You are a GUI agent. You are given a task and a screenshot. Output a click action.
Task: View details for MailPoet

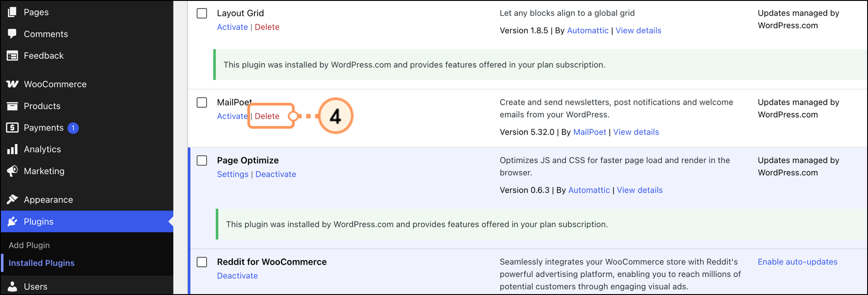(636, 132)
